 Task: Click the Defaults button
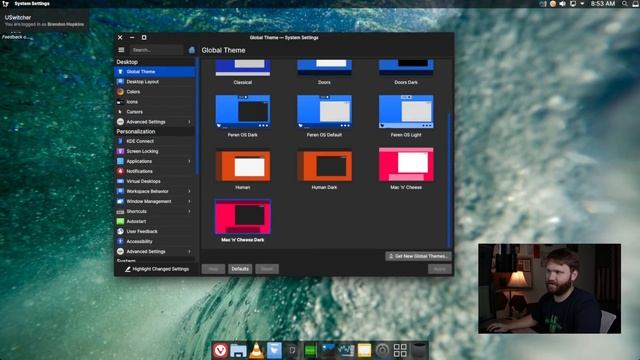point(240,269)
